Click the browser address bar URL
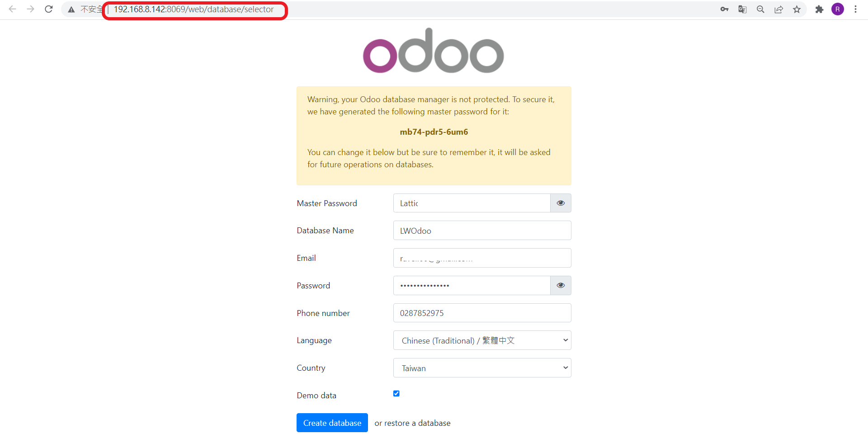The height and width of the screenshot is (443, 868). pyautogui.click(x=194, y=9)
